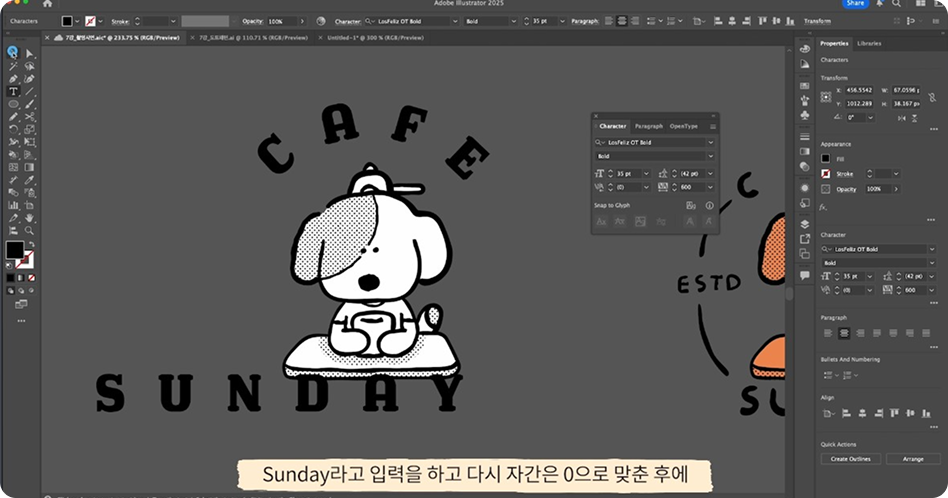Select the Type tool in the toolbar
This screenshot has height=498, width=948.
(13, 91)
